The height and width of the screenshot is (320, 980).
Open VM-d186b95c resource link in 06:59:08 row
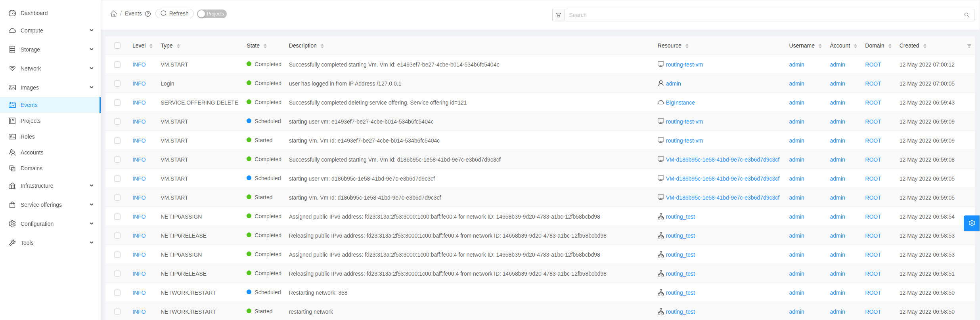coord(723,160)
